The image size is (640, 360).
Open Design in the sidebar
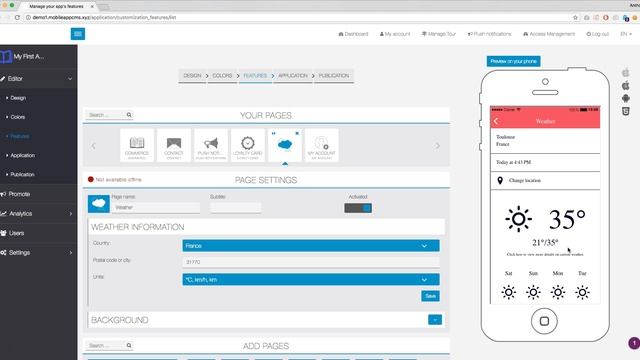tap(18, 98)
